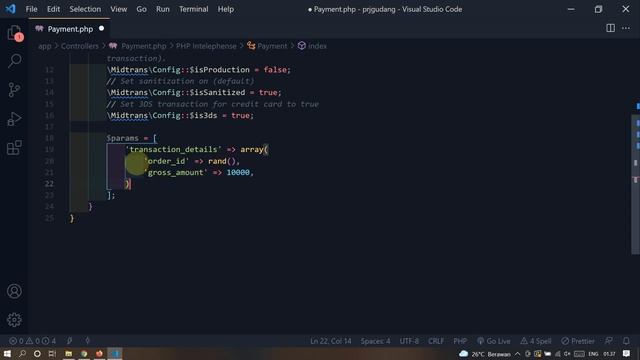Click the $params variable

coord(122,138)
